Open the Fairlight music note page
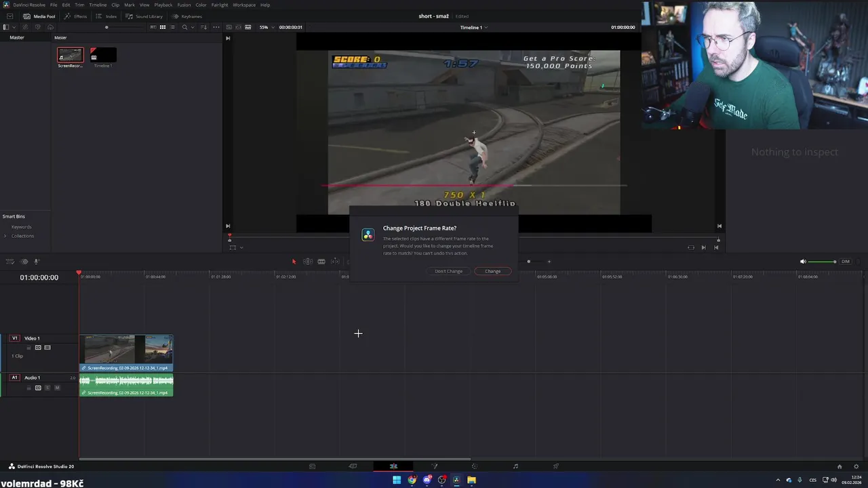 [515, 466]
